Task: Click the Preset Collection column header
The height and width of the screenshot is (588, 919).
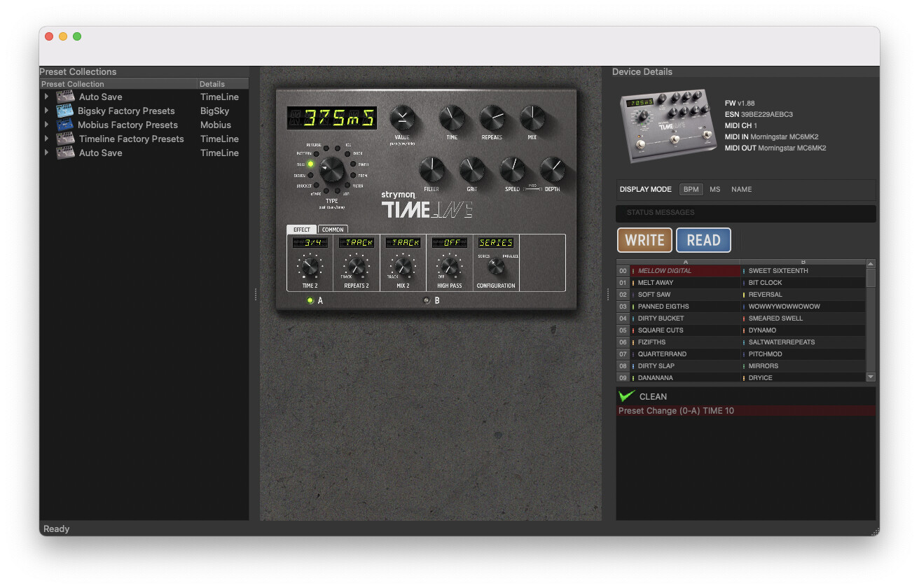Action: click(x=118, y=84)
